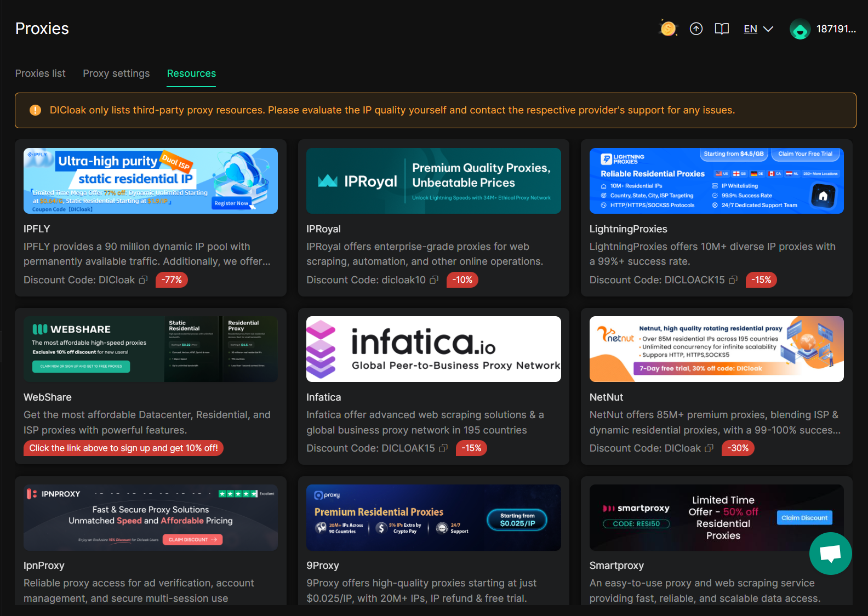
Task: Click the upload arrow circle icon
Action: 696,29
